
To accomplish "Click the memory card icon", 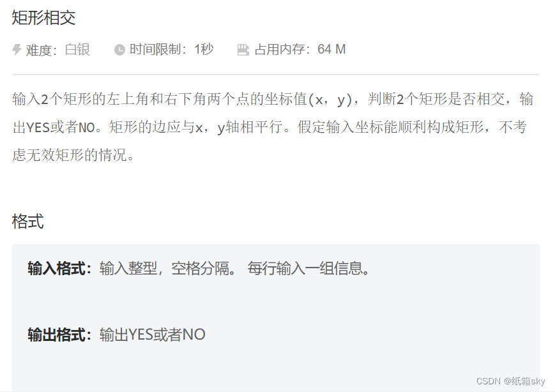I will point(243,50).
